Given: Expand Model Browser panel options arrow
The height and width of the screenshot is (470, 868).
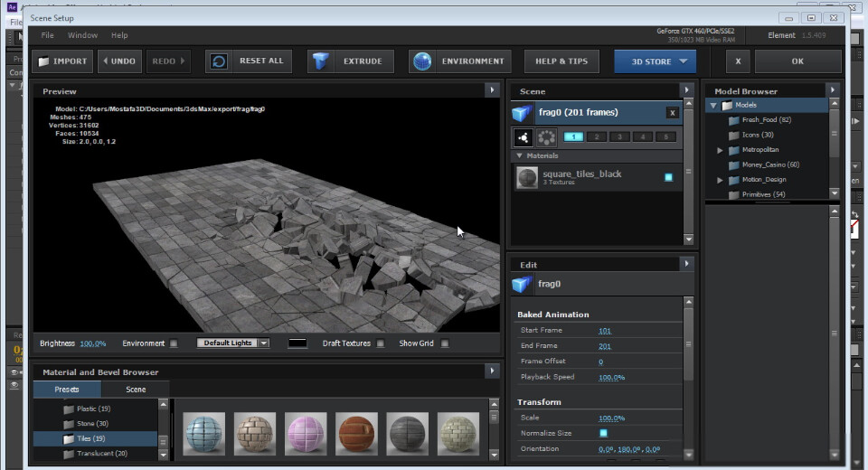Looking at the screenshot, I should pyautogui.click(x=833, y=89).
